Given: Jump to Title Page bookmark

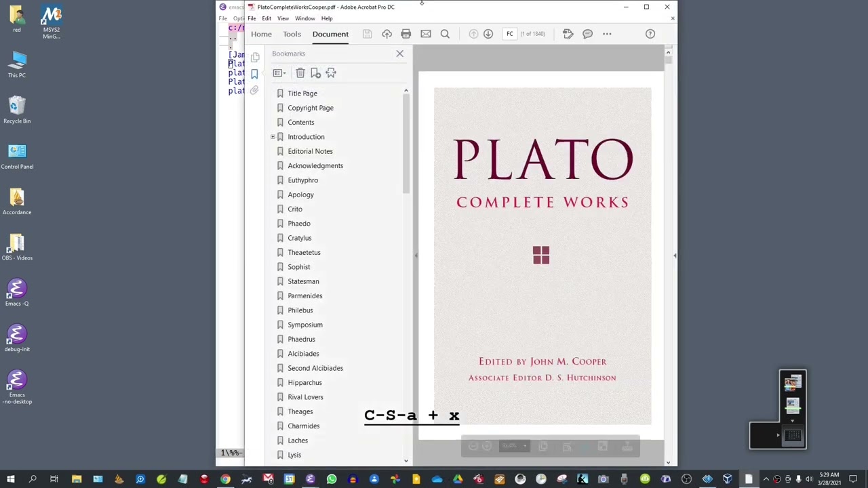Looking at the screenshot, I should click(302, 94).
